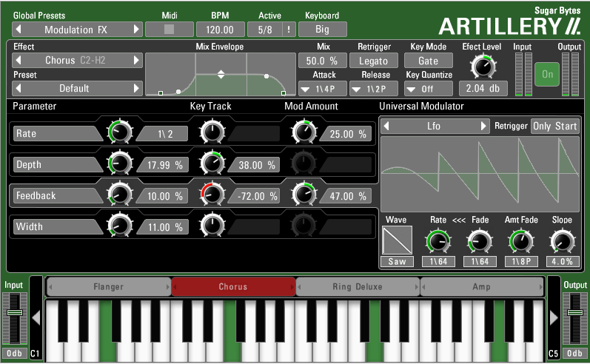The width and height of the screenshot is (590, 364).
Task: Toggle the Big keyboard size
Action: tap(323, 30)
